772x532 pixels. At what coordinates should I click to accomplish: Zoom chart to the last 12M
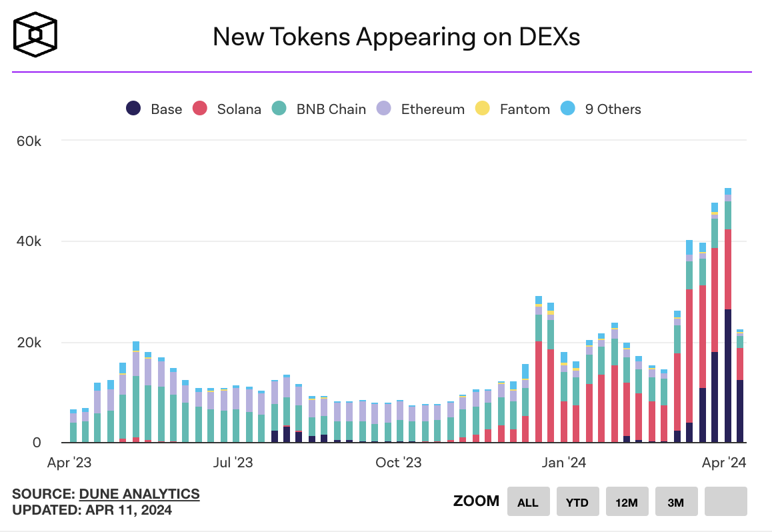627,501
